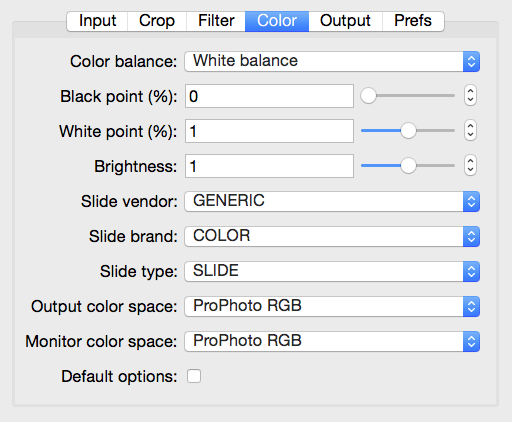512x422 pixels.
Task: Click the Black point stepper arrows
Action: tap(470, 96)
